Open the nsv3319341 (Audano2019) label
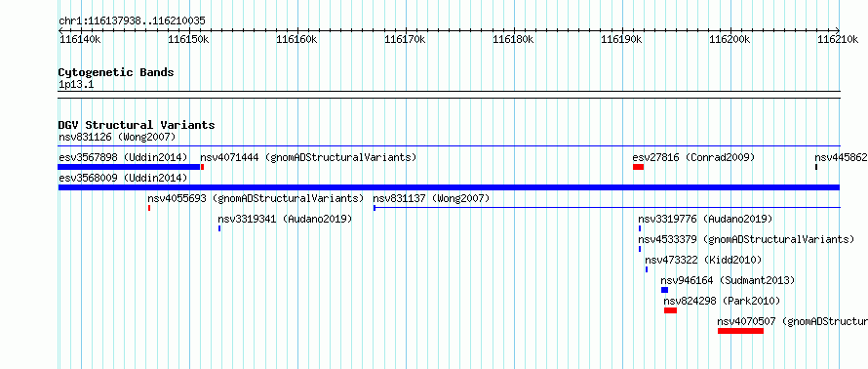The width and height of the screenshot is (868, 369). coord(285,219)
